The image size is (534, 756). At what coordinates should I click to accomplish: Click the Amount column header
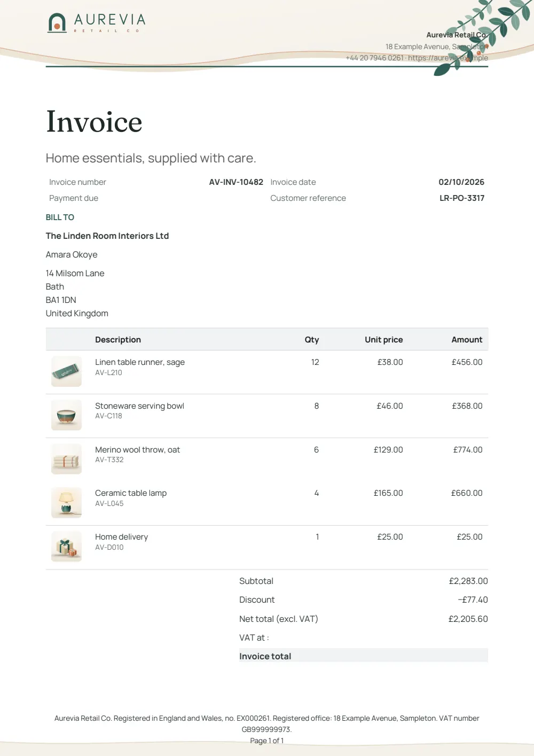click(x=467, y=340)
